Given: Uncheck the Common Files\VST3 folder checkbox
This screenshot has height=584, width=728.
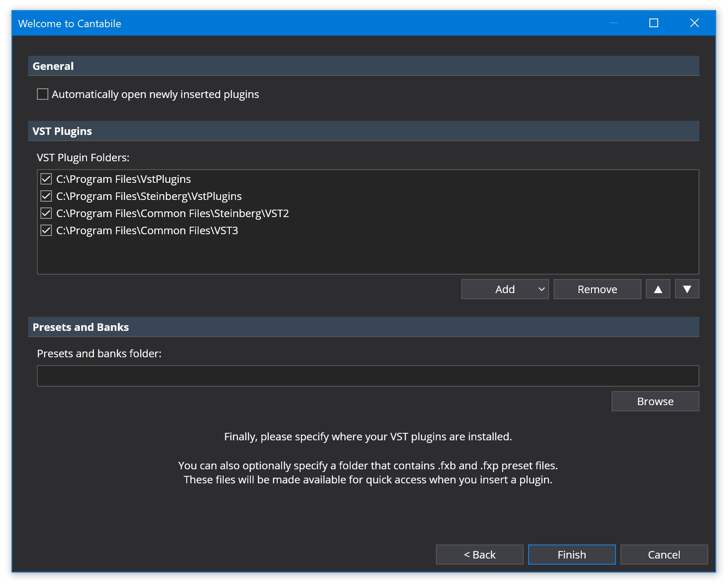Looking at the screenshot, I should (x=46, y=230).
